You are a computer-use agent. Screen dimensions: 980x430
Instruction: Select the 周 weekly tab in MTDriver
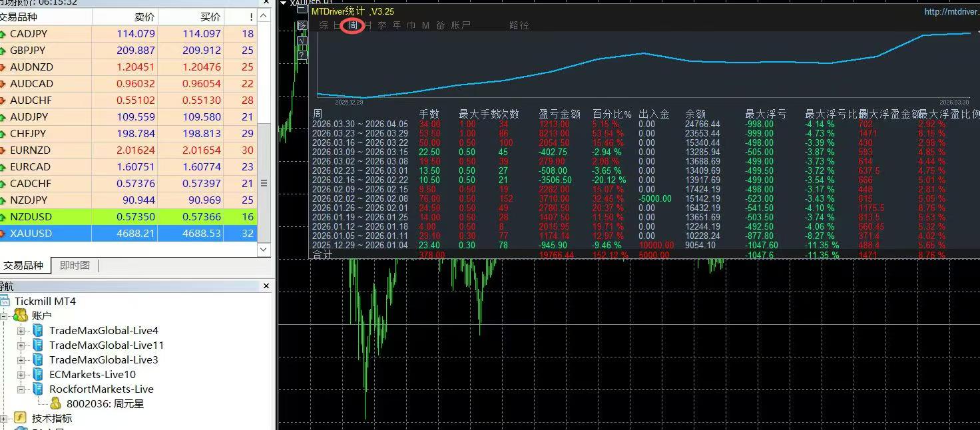(x=353, y=26)
